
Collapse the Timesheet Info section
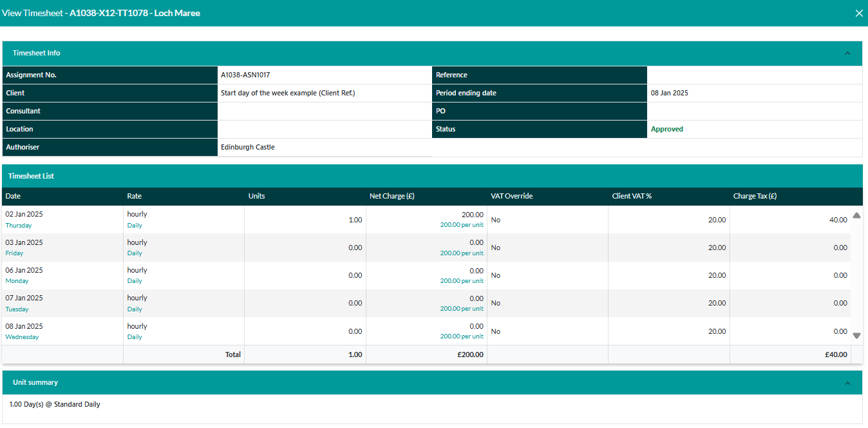point(847,53)
